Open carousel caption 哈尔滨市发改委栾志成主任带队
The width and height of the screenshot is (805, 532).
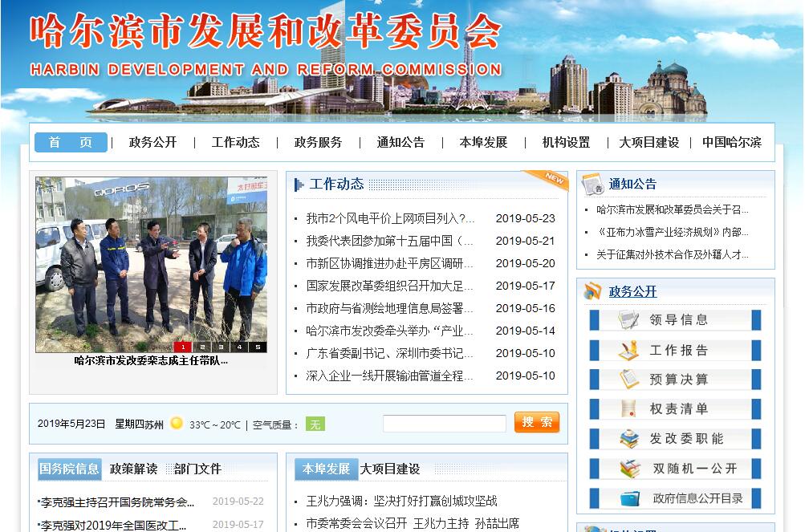[x=152, y=361]
